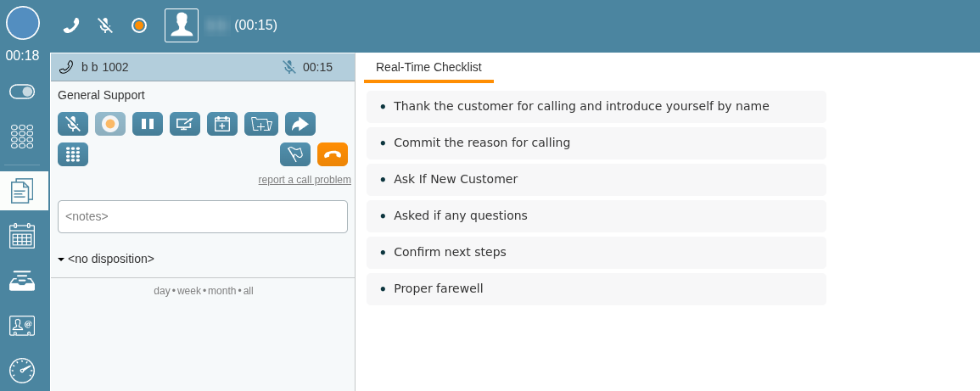Open the sidebar dial pad grid
980x391 pixels.
click(22, 136)
